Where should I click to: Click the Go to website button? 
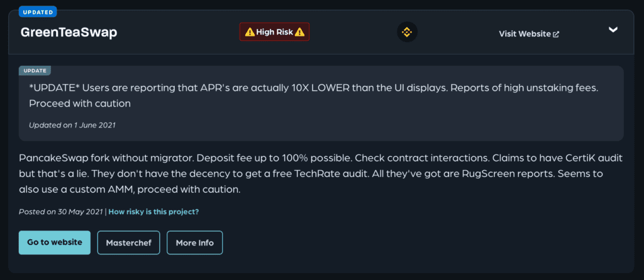point(55,242)
